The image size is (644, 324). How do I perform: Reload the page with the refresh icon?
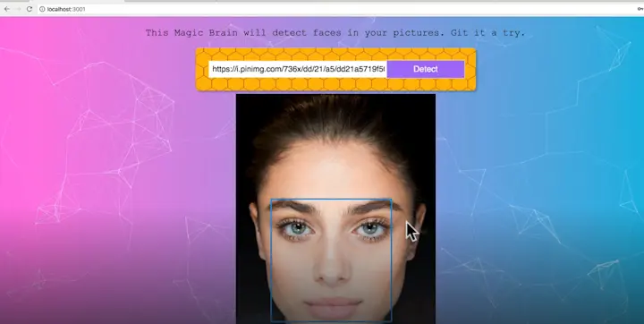(x=30, y=9)
